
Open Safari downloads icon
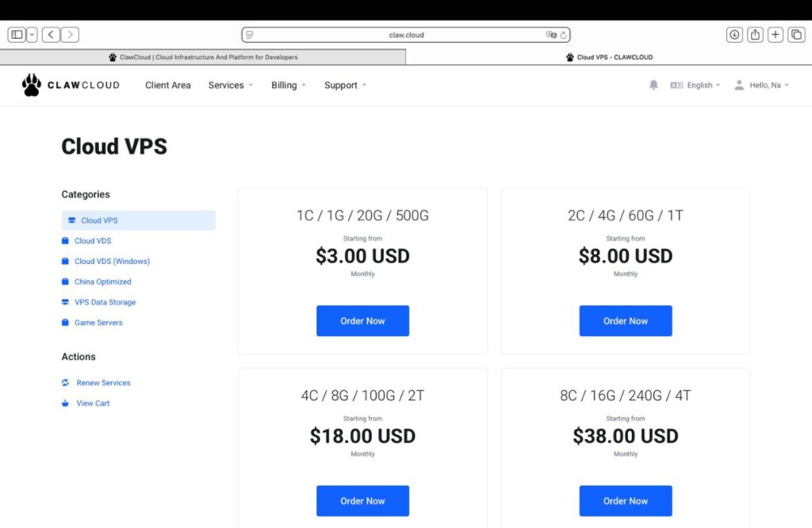point(734,35)
